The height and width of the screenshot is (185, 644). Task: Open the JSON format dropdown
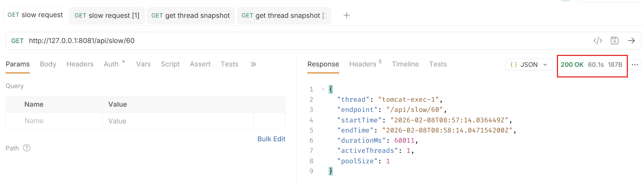coord(529,65)
